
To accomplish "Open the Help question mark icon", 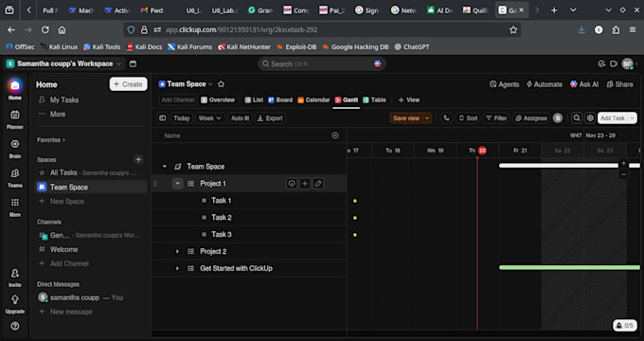I will pyautogui.click(x=15, y=326).
